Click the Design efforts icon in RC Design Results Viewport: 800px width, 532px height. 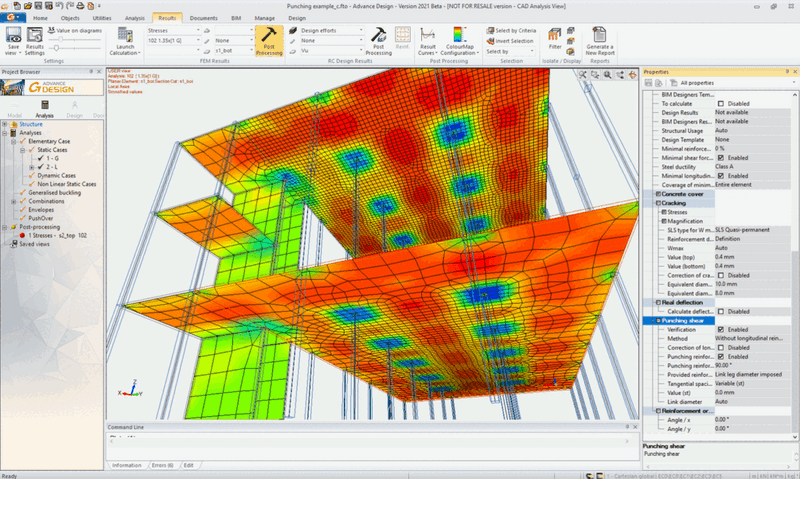tap(293, 31)
